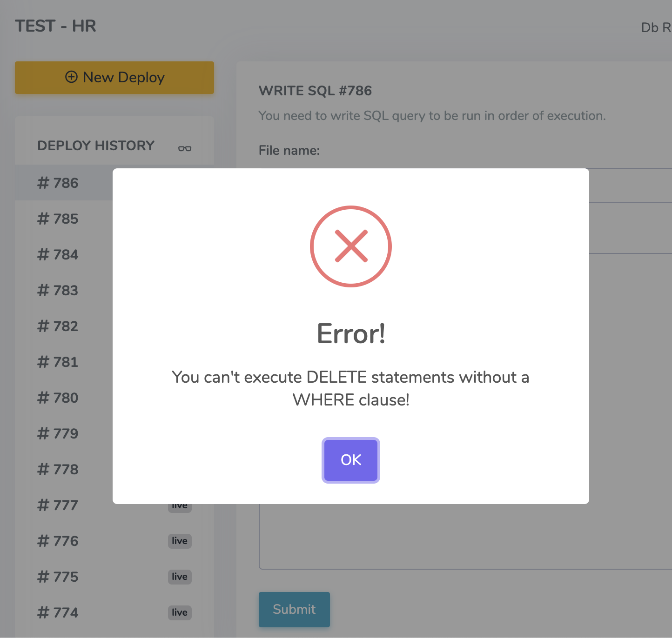Click the plus icon on New Deploy

pos(71,77)
